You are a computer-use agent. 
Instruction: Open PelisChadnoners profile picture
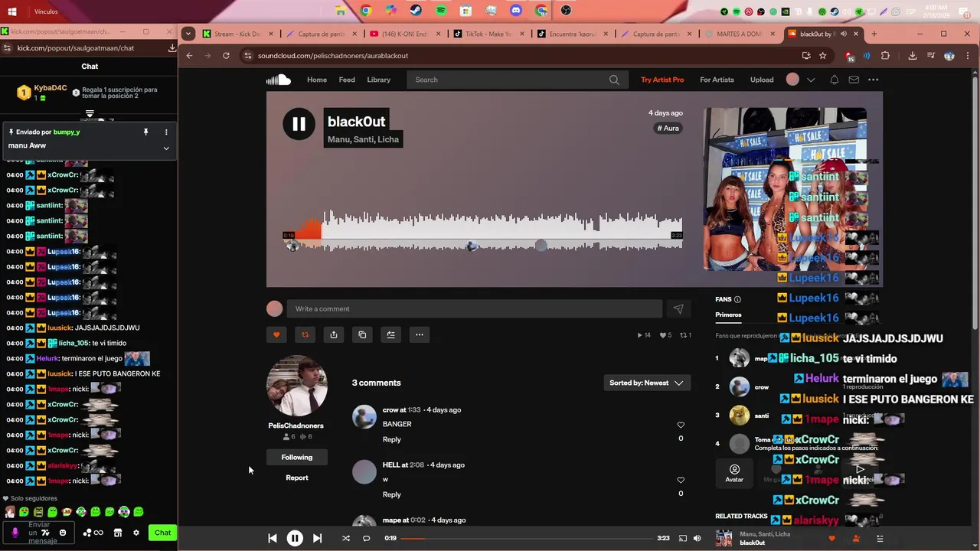tap(296, 386)
